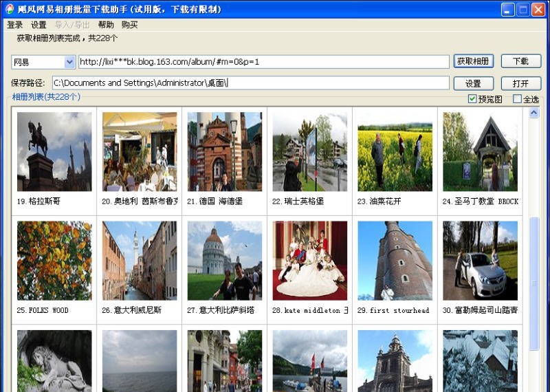
Task: Click the 打开 button
Action: tap(521, 83)
